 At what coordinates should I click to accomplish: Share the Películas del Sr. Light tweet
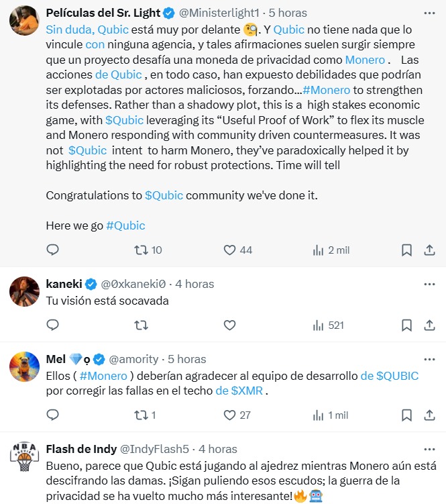tap(429, 250)
